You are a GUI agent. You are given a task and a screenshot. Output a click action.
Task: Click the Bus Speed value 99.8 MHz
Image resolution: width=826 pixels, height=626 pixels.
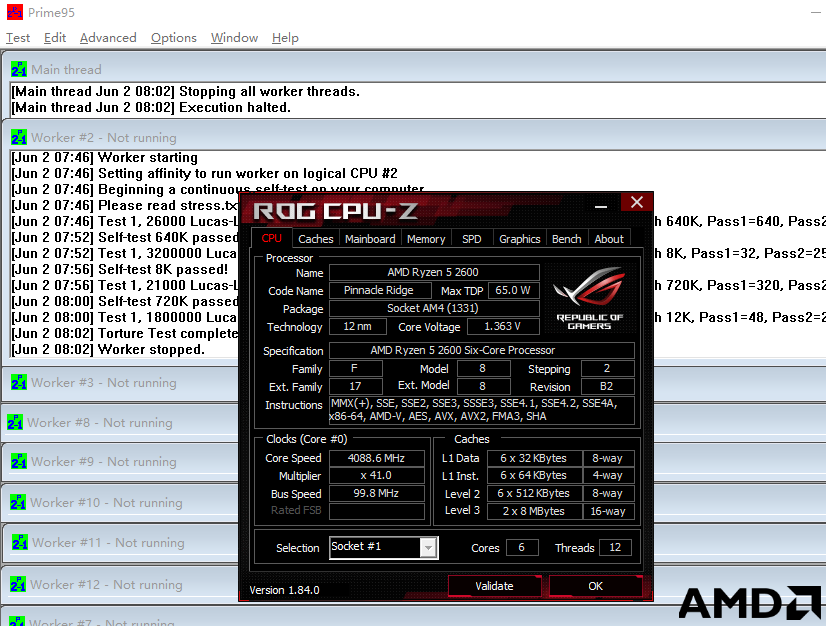(x=377, y=494)
